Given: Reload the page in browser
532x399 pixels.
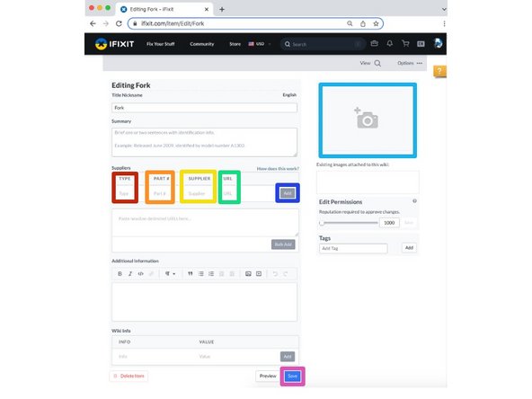Looking at the screenshot, I should pyautogui.click(x=119, y=23).
